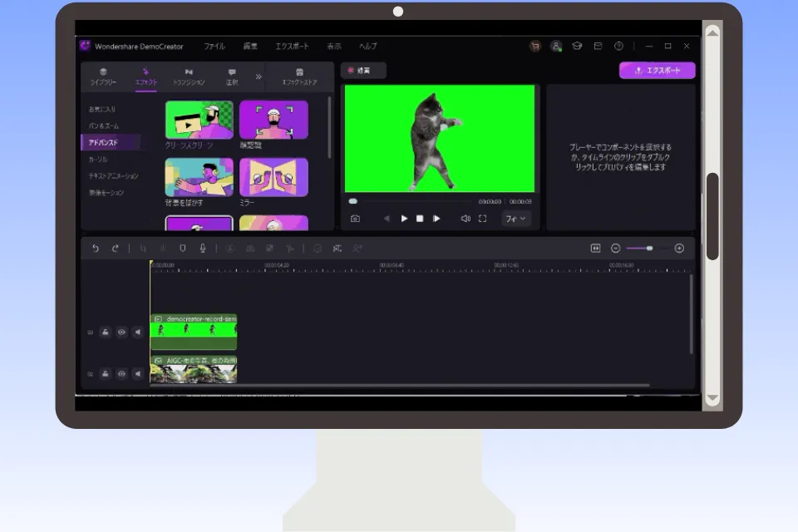Screen dimensions: 798x532
Task: Hide track 02 using the eye icon
Action: pos(121,373)
